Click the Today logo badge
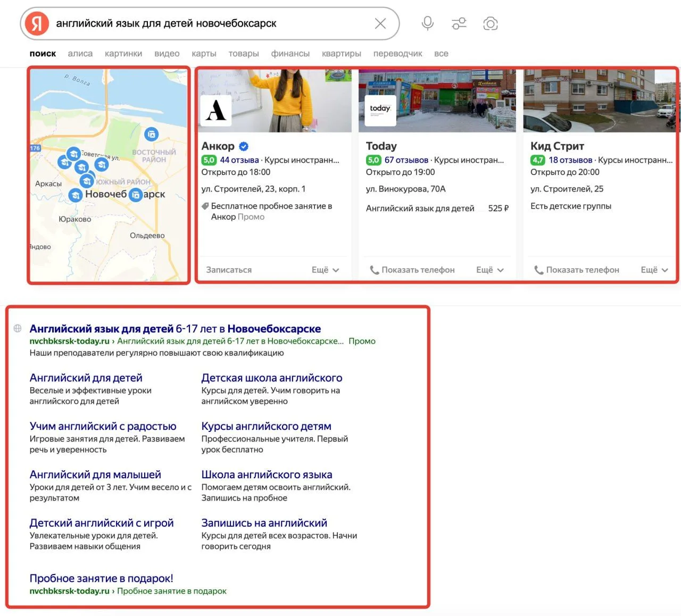The height and width of the screenshot is (616, 681). (380, 110)
